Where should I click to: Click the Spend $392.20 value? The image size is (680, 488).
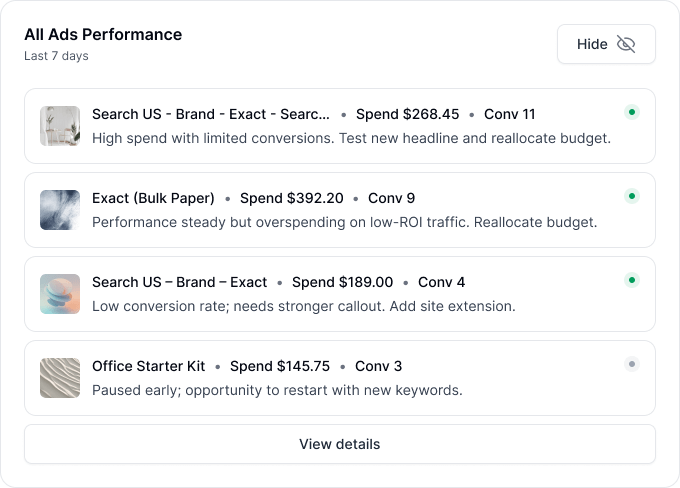point(291,198)
